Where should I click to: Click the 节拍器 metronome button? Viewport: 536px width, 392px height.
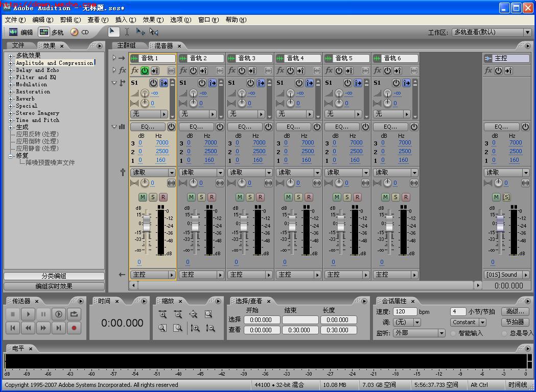point(515,322)
